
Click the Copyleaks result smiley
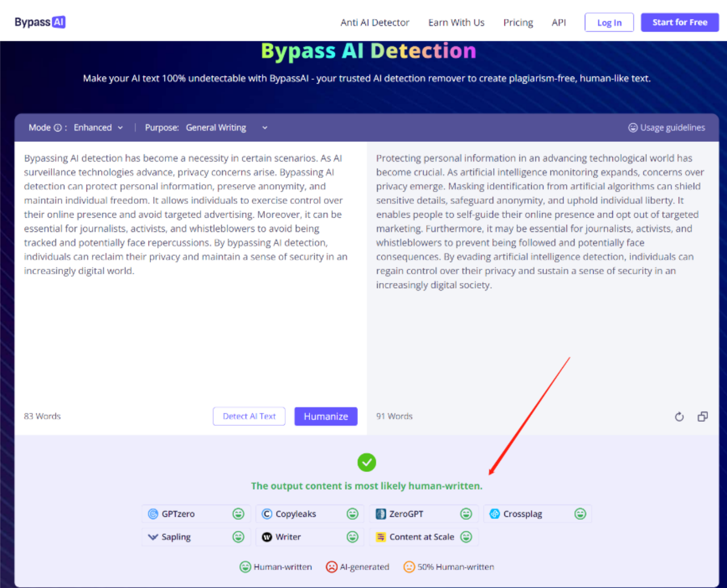(x=352, y=514)
